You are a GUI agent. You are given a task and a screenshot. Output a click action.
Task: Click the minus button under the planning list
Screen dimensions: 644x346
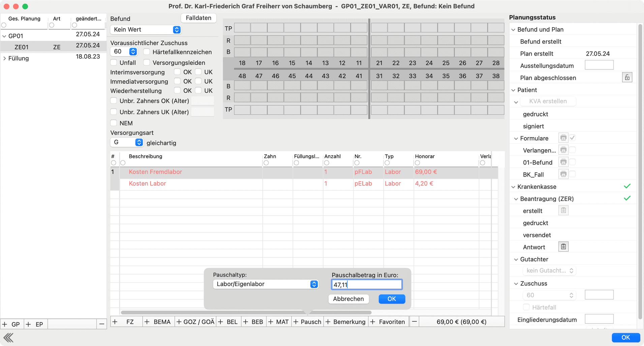[x=101, y=324]
